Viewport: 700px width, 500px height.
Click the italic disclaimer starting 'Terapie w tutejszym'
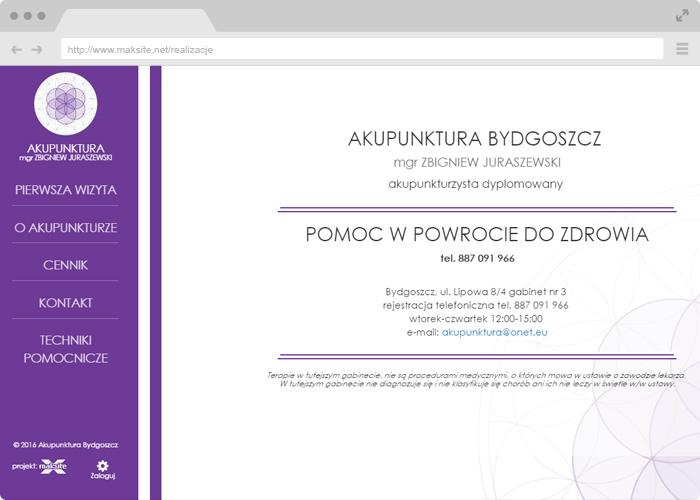(477, 379)
